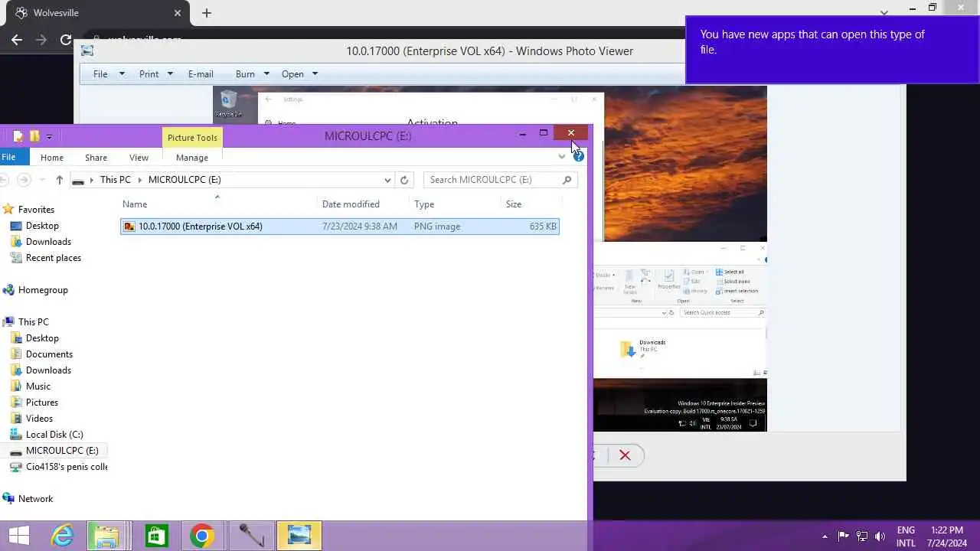Click New folder icon in Explorer quick access toolbar

(34, 136)
